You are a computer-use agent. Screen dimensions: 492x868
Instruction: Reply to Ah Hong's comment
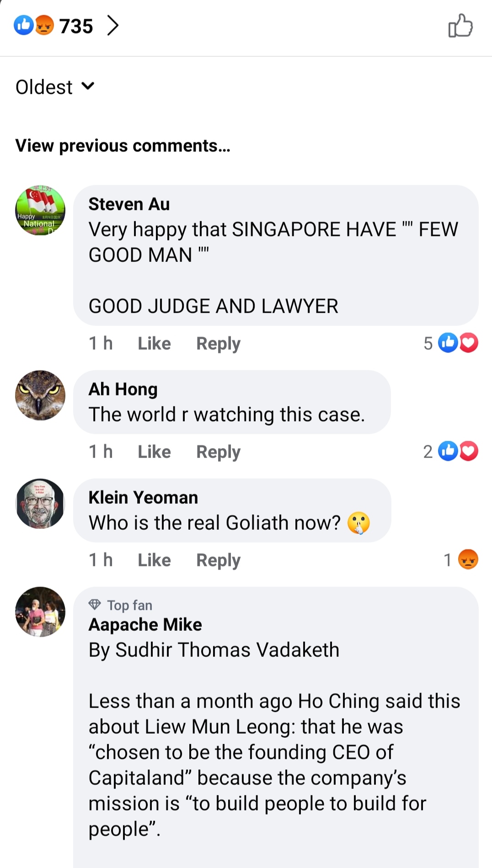tap(218, 452)
